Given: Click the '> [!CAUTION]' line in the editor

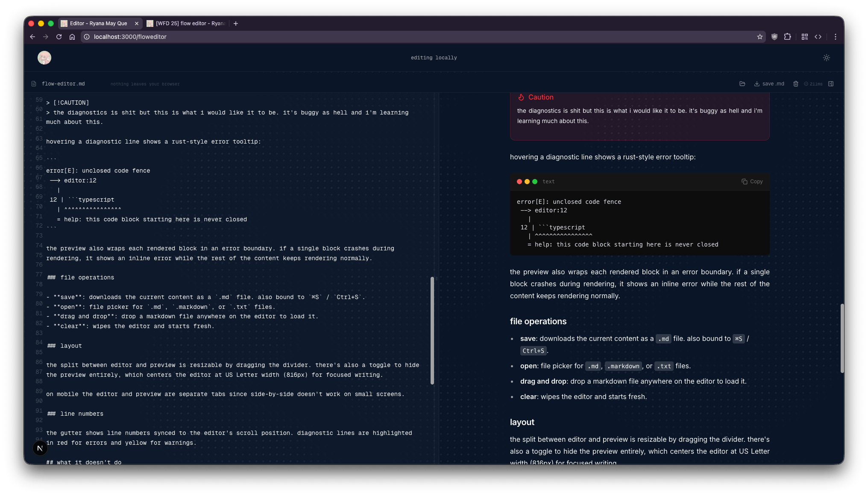Looking at the screenshot, I should pyautogui.click(x=67, y=103).
